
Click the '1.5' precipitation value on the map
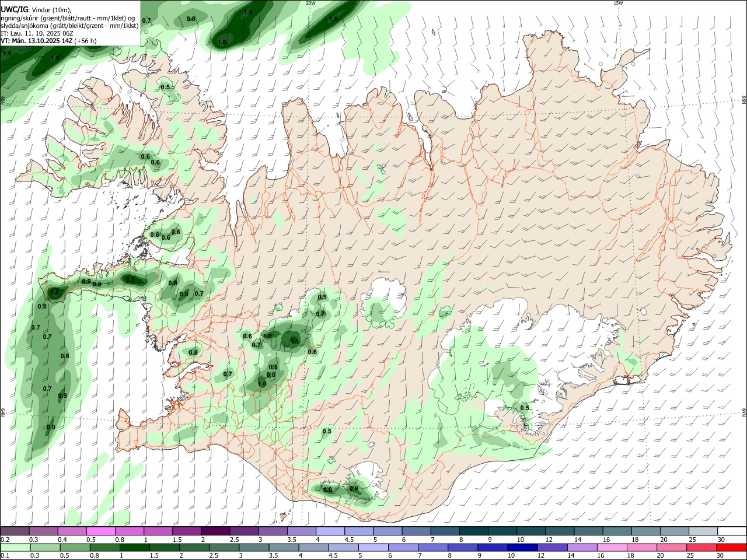130,280
